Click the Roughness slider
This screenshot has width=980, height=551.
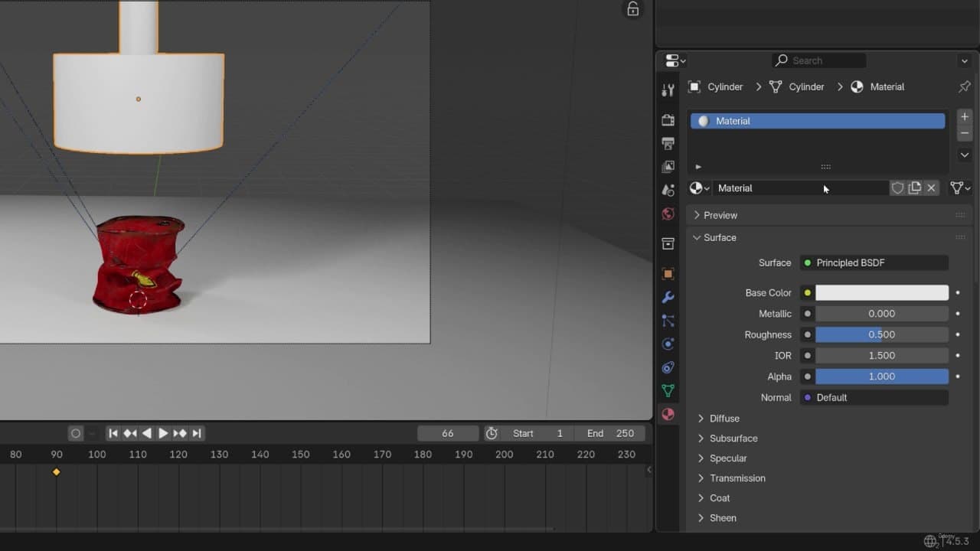(882, 334)
